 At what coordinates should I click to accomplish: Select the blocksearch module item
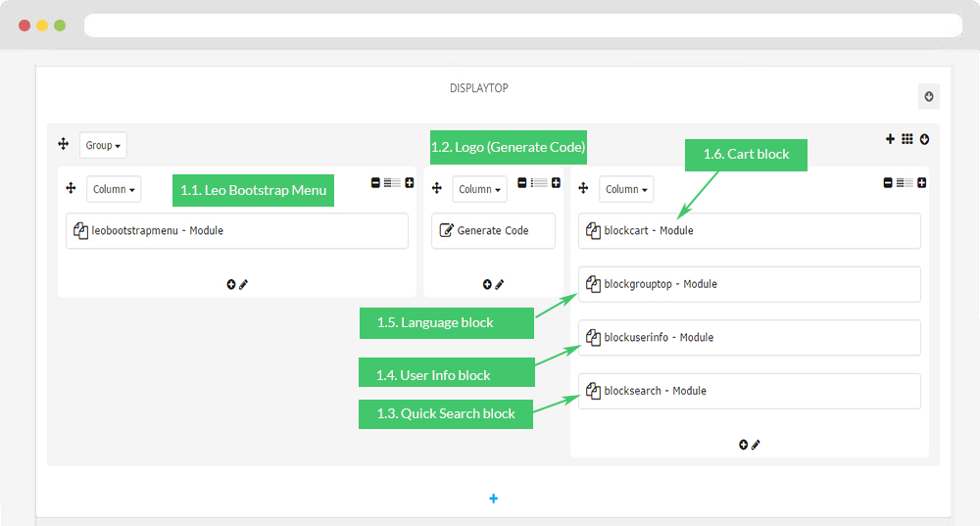point(749,391)
